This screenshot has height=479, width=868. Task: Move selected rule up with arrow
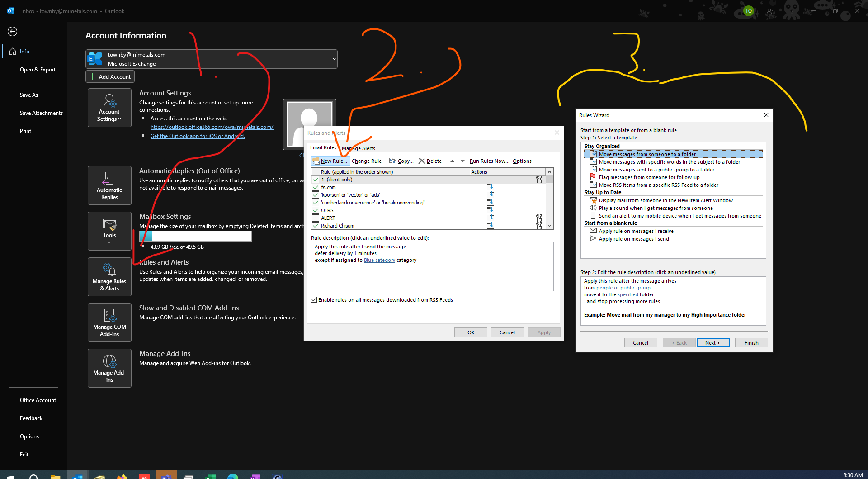point(452,161)
